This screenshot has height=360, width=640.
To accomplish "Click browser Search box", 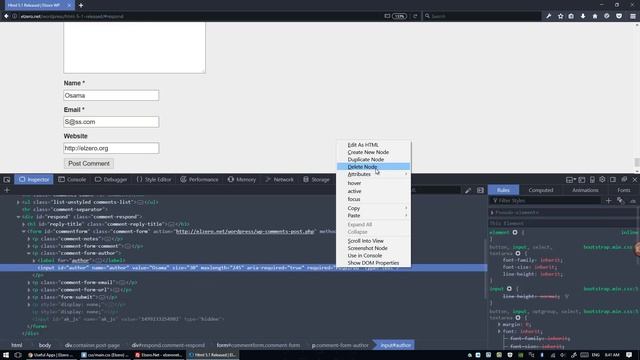I will (482, 16).
